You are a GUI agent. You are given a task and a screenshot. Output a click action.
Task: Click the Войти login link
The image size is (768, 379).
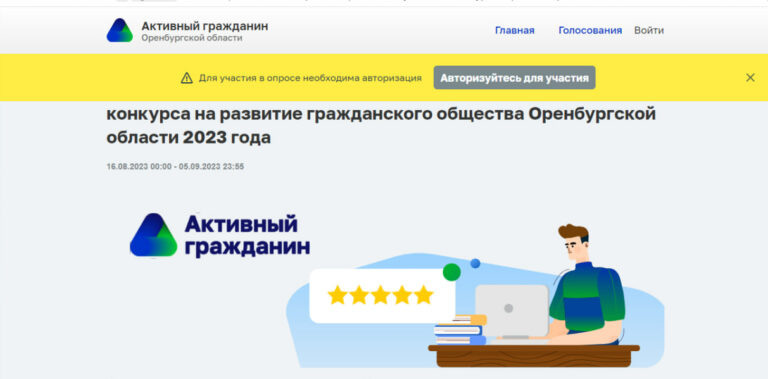tap(649, 30)
